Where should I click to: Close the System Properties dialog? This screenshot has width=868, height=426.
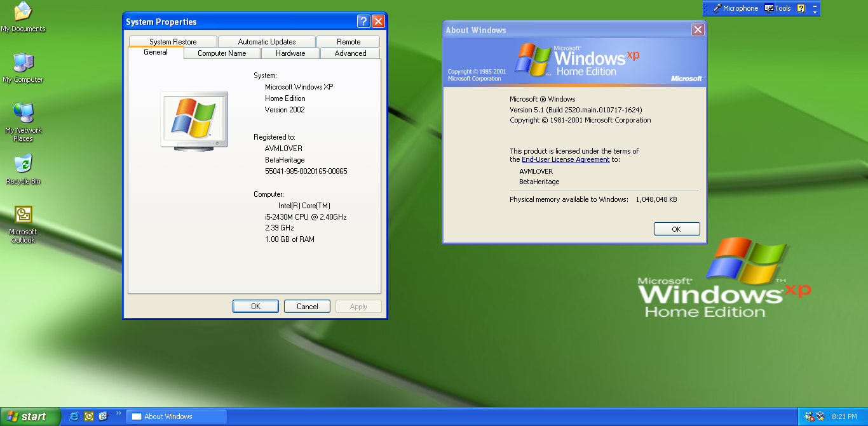point(378,22)
